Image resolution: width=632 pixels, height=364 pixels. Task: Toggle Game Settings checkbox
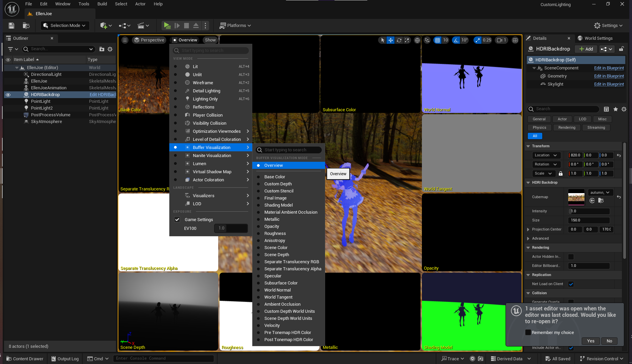coord(177,219)
